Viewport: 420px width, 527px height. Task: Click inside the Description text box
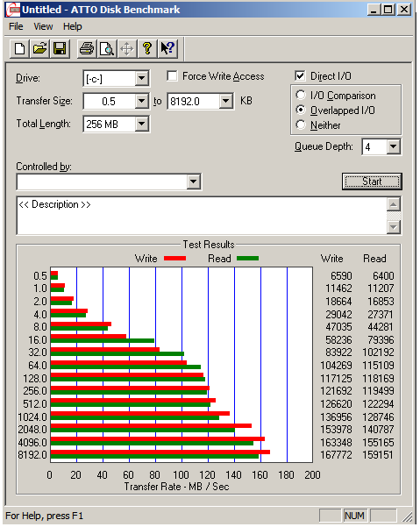click(x=202, y=216)
